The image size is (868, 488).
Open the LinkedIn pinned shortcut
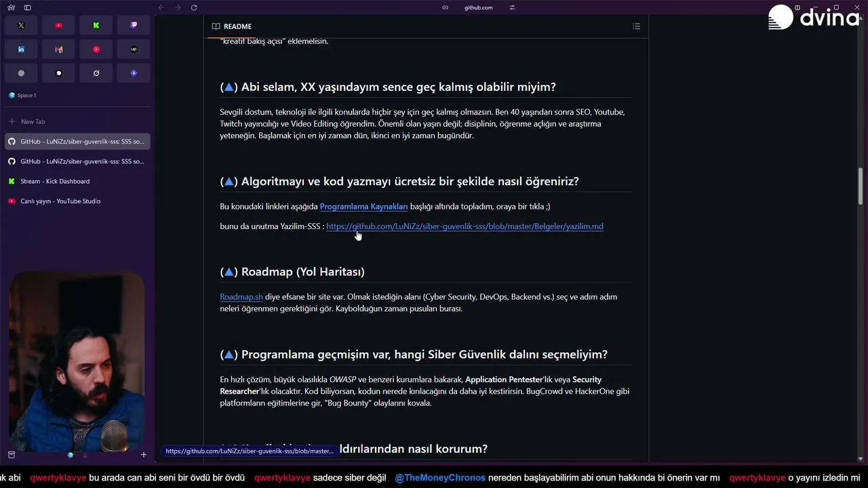pos(21,49)
